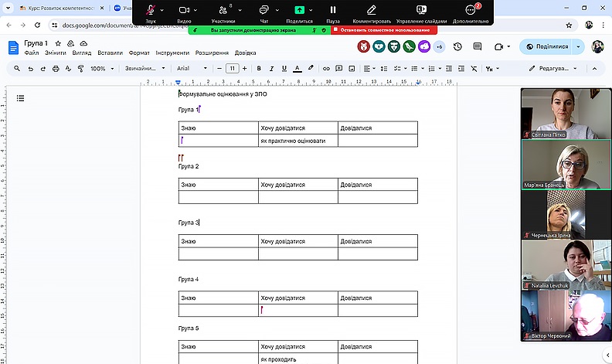This screenshot has width=612, height=364.
Task: Pause the Zoom screen share (Пауза)
Action: pyautogui.click(x=333, y=11)
